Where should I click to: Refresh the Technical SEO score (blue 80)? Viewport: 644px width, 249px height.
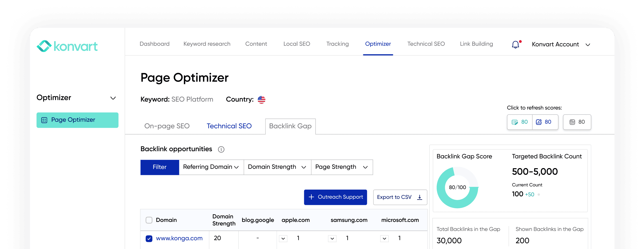click(x=545, y=122)
